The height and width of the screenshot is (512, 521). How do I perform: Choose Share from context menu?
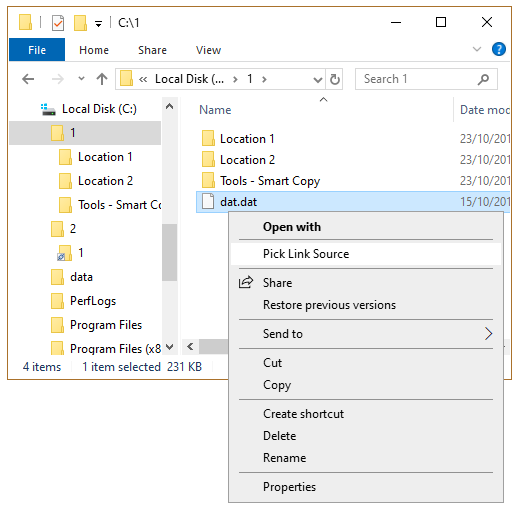pyautogui.click(x=366, y=283)
